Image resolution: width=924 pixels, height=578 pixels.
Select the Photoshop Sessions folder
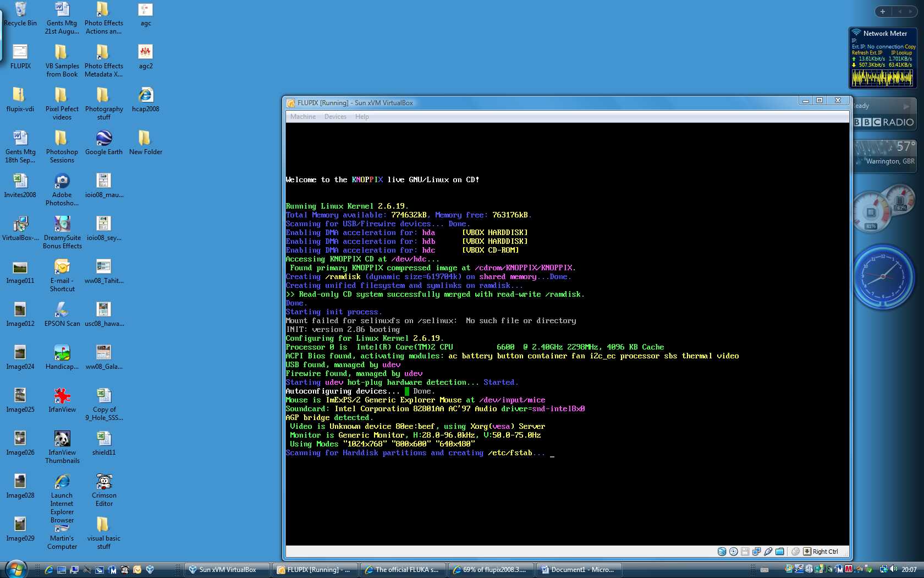(62, 147)
